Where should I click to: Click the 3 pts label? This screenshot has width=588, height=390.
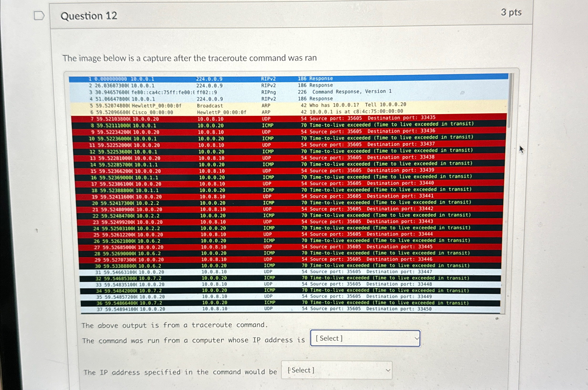[511, 12]
